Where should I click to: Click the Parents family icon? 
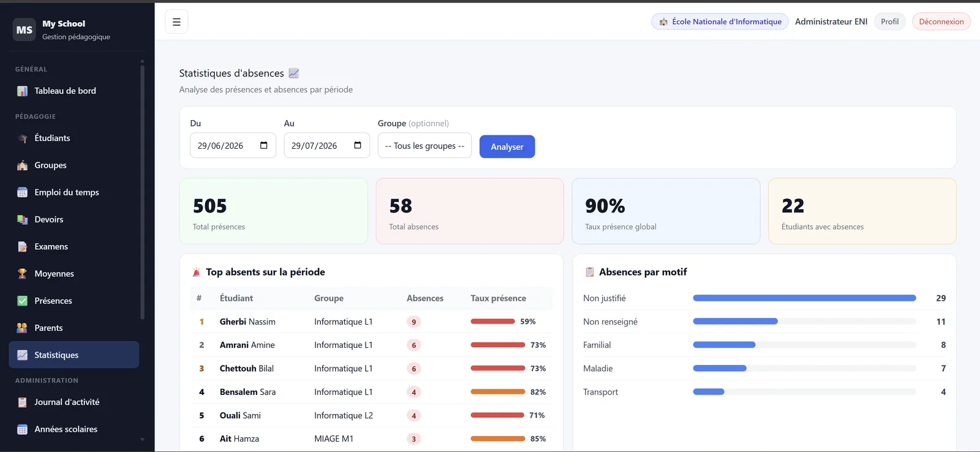23,328
